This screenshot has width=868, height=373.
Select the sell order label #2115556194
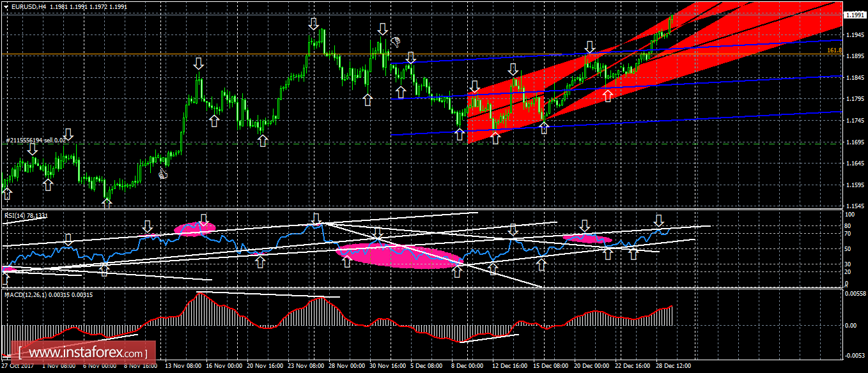tap(36, 140)
